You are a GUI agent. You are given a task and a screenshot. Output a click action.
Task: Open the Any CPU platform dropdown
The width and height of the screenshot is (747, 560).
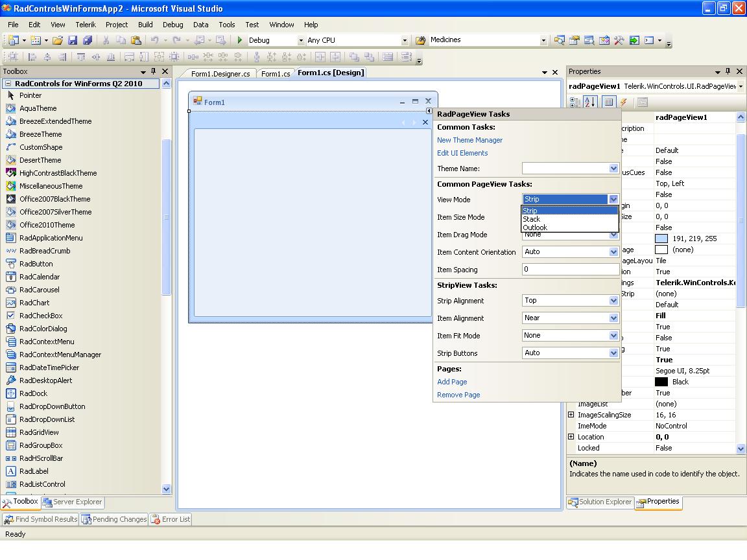(405, 40)
